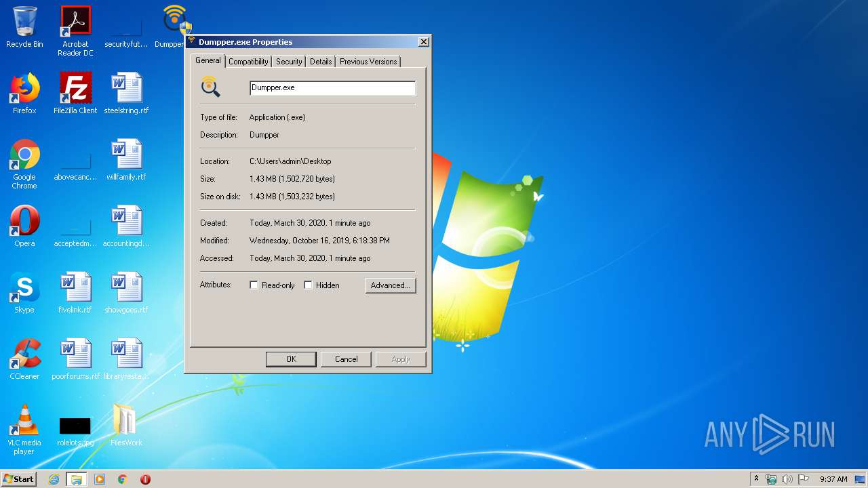Launch Firefox from the desktop
Viewport: 868px width, 488px height.
24,94
